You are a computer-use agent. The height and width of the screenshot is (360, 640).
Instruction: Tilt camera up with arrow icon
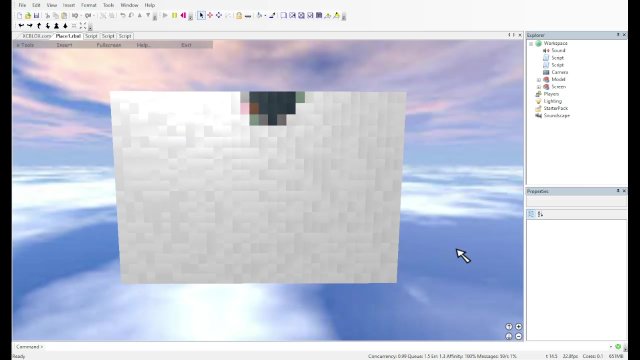point(39,26)
